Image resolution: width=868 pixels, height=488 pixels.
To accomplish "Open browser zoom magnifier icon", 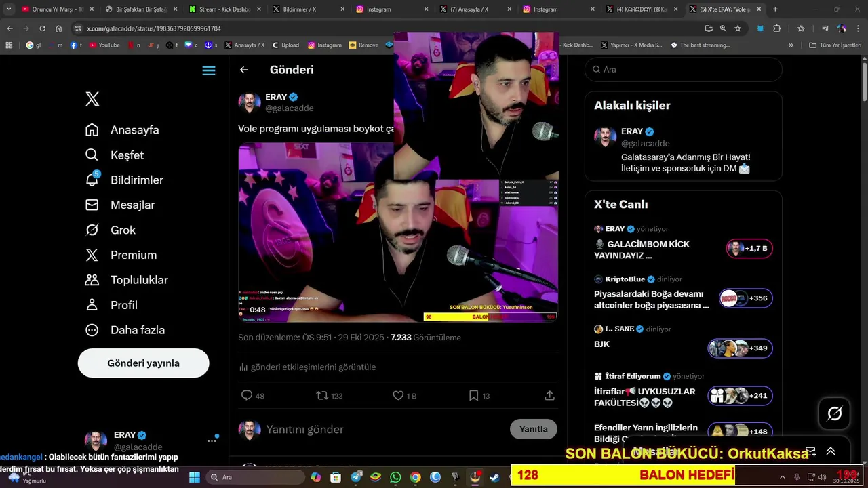I will point(723,28).
